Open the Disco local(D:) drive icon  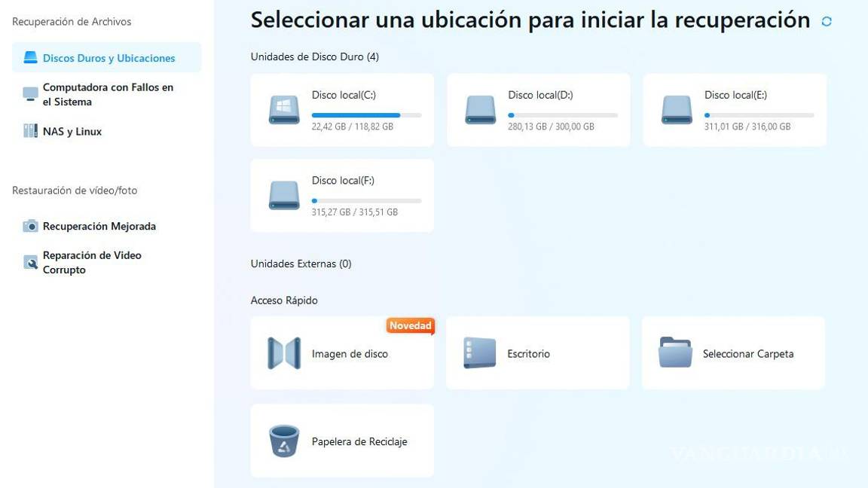coord(479,109)
